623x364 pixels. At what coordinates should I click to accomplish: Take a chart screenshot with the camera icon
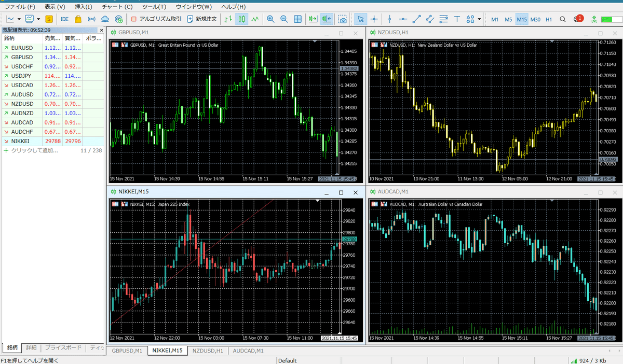pos(343,19)
